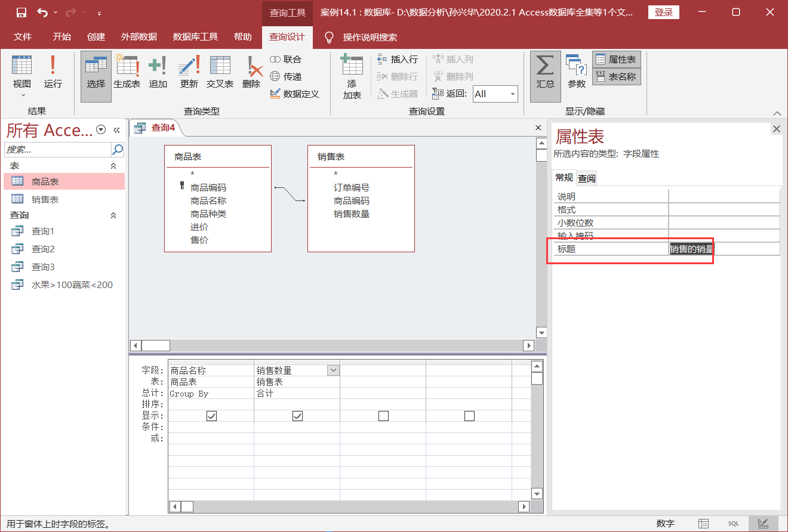This screenshot has height=532, width=788.
Task: Collapse the 查询 group
Action: point(113,215)
